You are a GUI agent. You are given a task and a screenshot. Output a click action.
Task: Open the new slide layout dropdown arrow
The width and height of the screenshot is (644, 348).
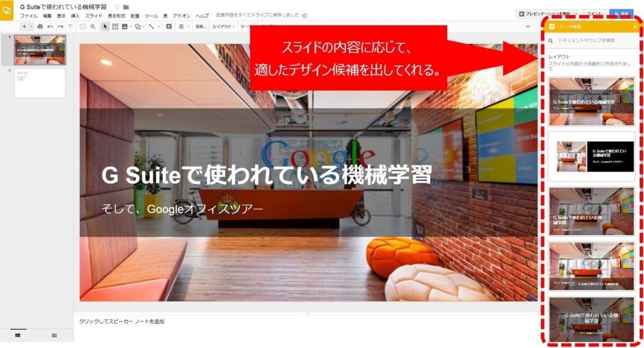(31, 26)
